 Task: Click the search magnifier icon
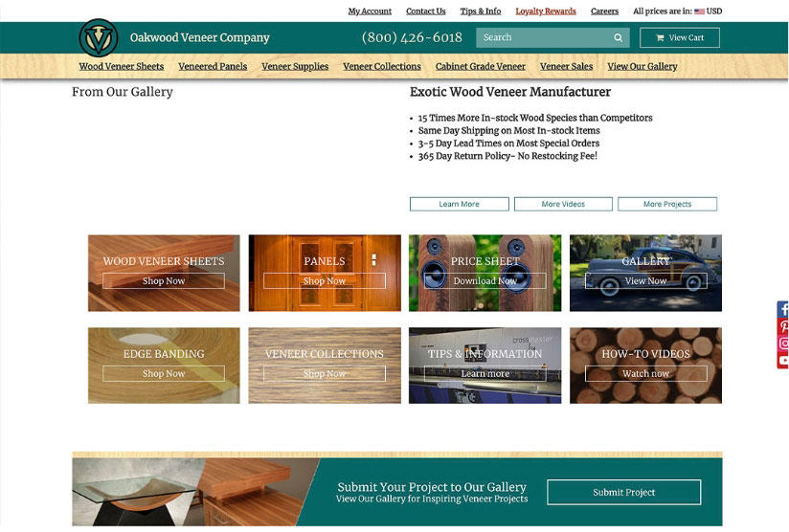tap(618, 38)
